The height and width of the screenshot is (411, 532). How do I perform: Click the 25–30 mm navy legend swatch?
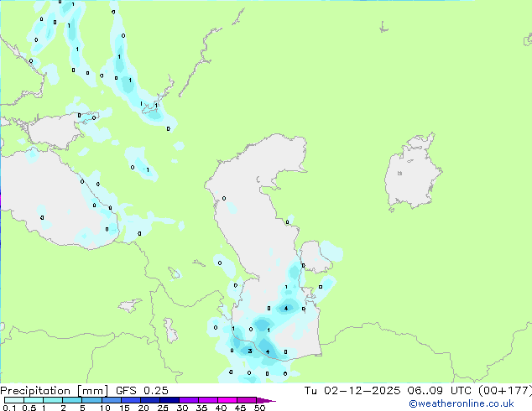pyautogui.click(x=169, y=400)
